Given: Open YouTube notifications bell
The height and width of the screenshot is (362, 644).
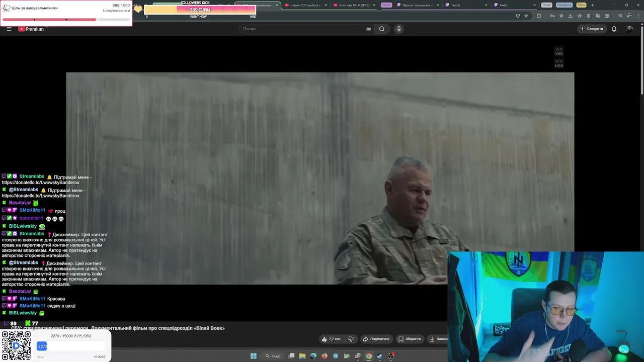Looking at the screenshot, I should (614, 29).
